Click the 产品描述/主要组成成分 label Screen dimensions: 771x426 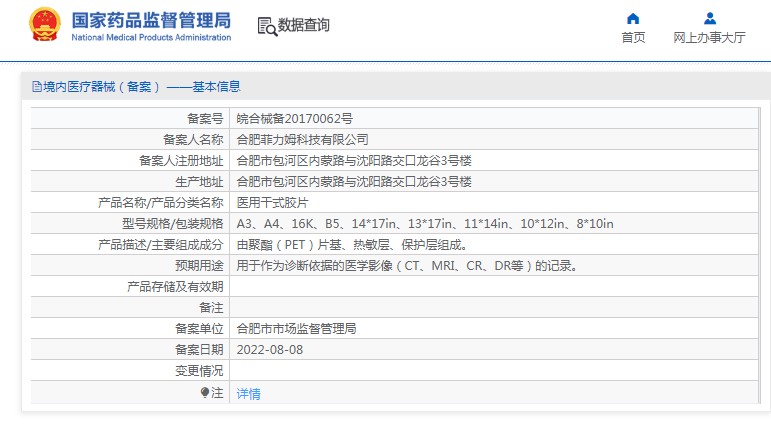161,245
